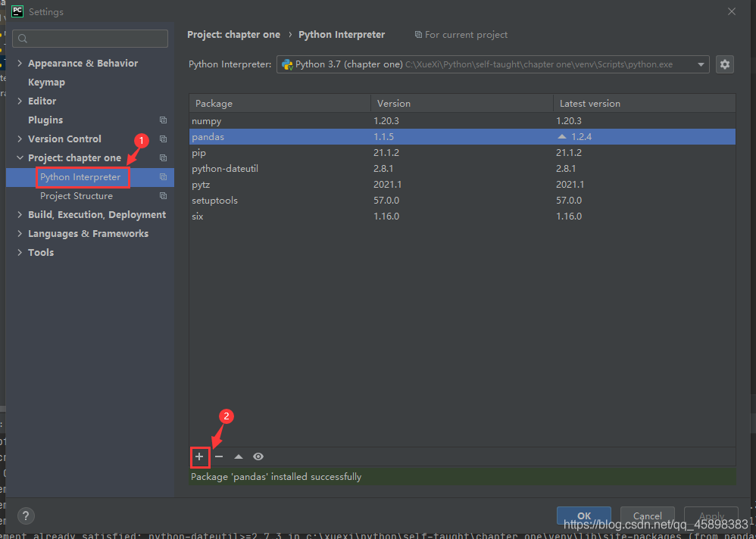This screenshot has height=539, width=756.
Task: Open interpreter gear settings icon
Action: 725,64
